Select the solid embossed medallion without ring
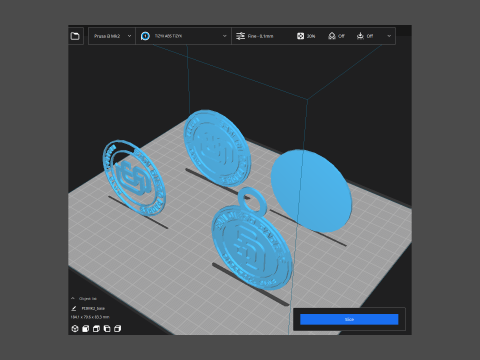Image resolution: width=480 pixels, height=360 pixels. tap(217, 148)
